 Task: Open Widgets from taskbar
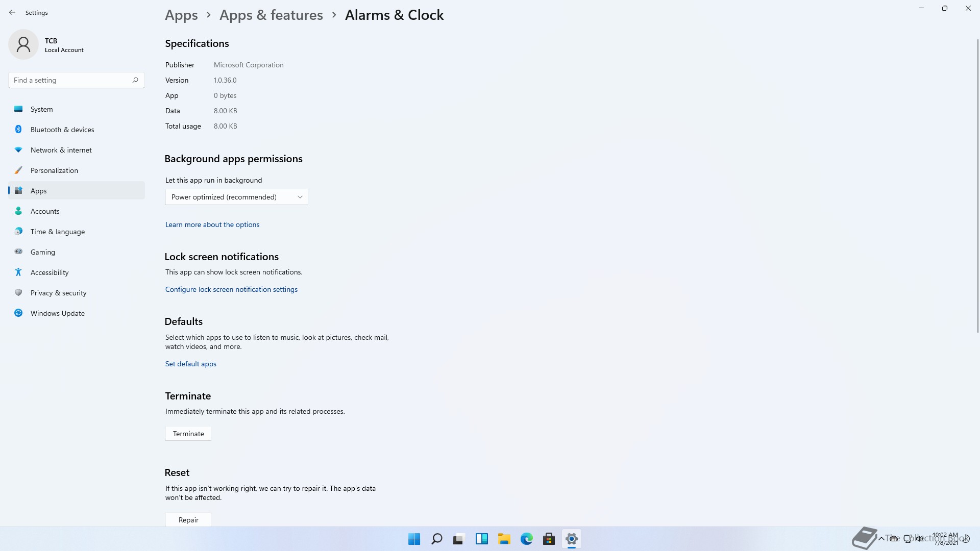tap(481, 539)
